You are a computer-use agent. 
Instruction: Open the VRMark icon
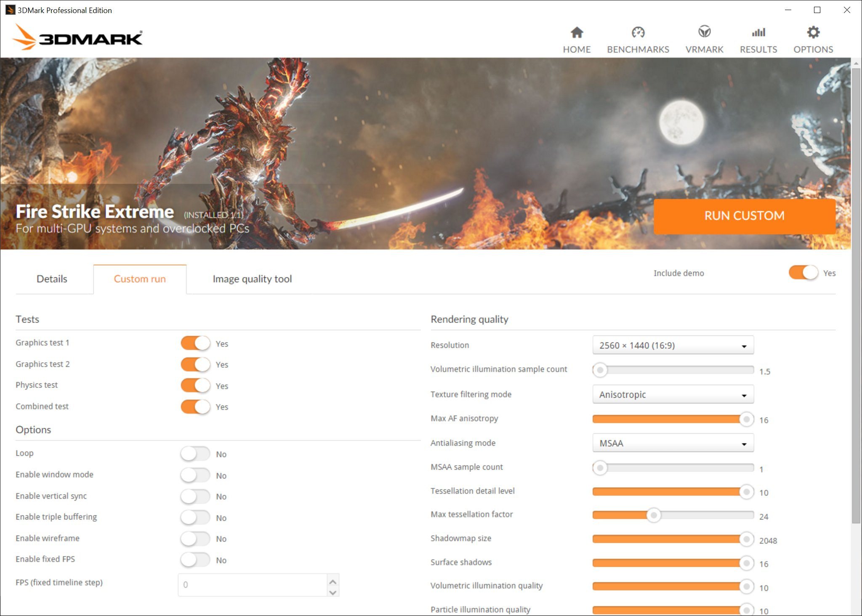click(x=704, y=32)
